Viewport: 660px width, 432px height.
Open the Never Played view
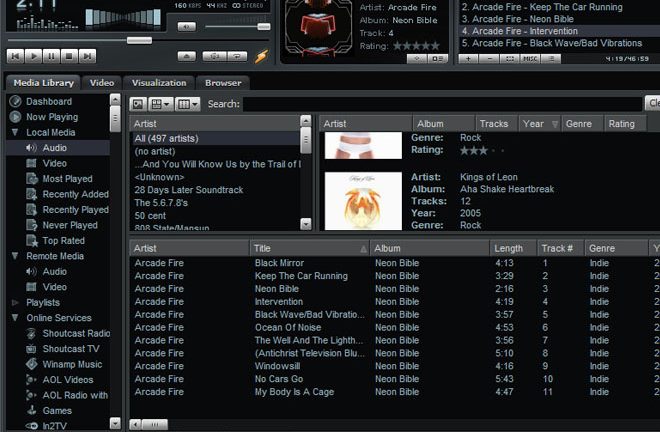(70, 225)
